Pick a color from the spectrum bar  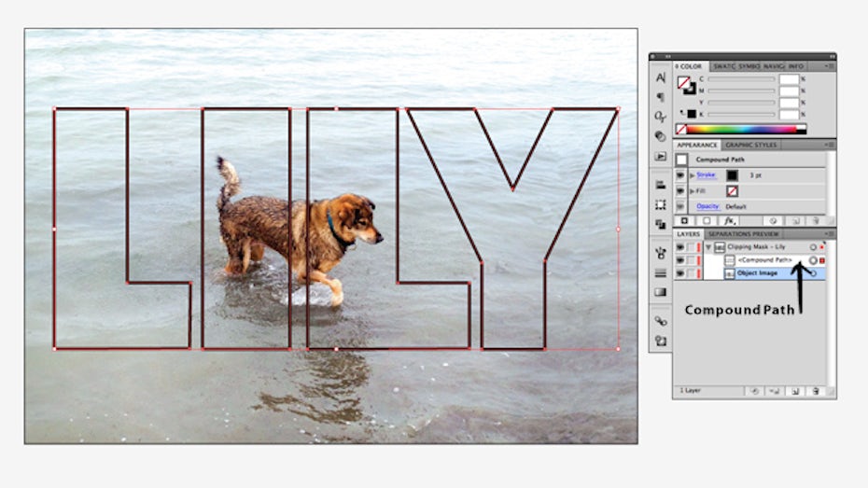[x=747, y=128]
